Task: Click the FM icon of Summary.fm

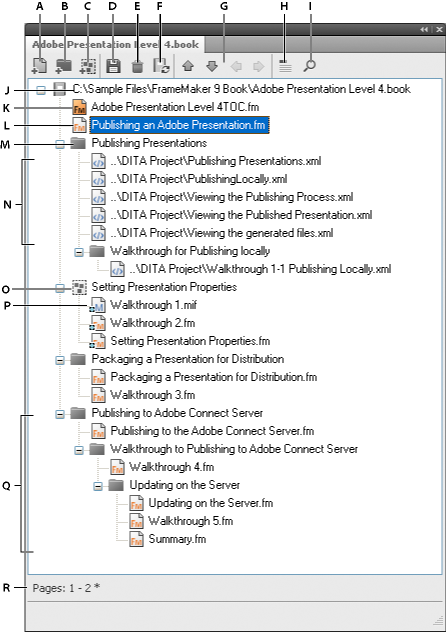Action: coord(137,539)
